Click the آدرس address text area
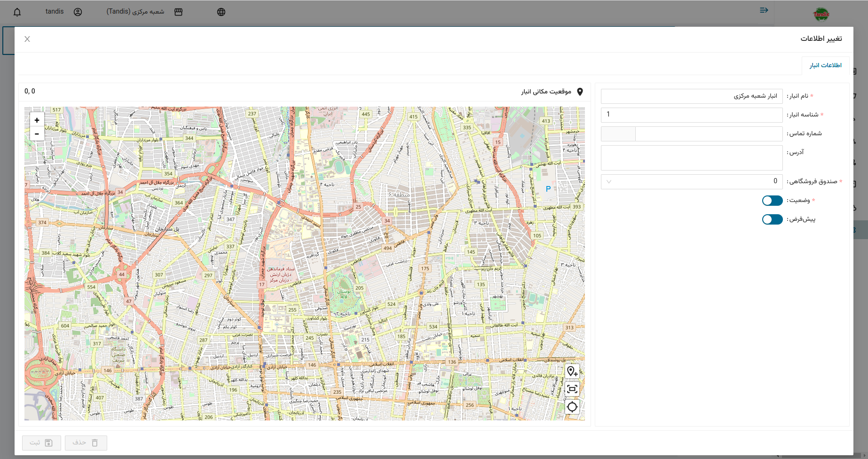 691,157
